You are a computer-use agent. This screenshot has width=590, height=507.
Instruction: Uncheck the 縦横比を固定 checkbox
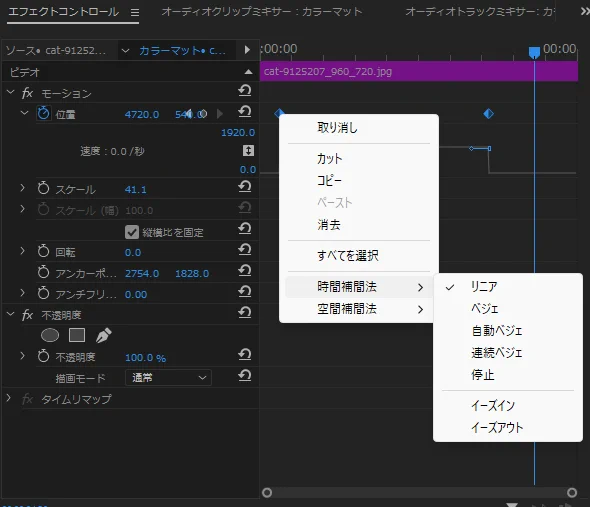[x=132, y=232]
